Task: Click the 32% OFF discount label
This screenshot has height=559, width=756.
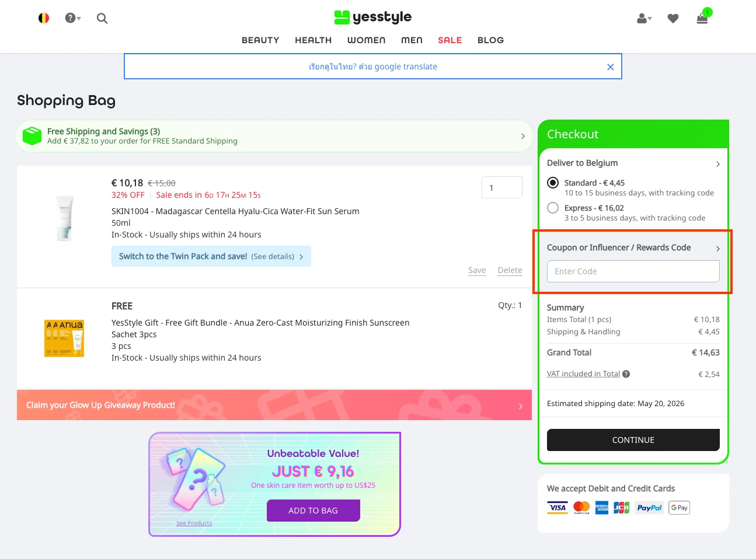Action: tap(128, 195)
